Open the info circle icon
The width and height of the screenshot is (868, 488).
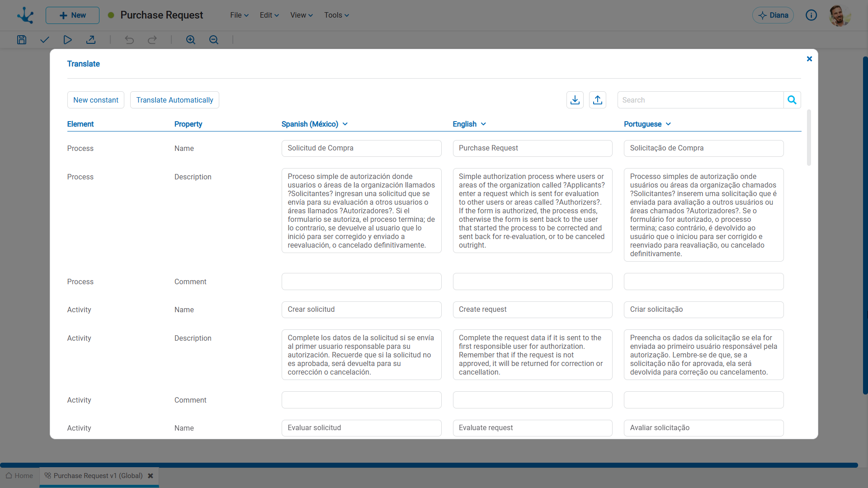click(x=811, y=15)
